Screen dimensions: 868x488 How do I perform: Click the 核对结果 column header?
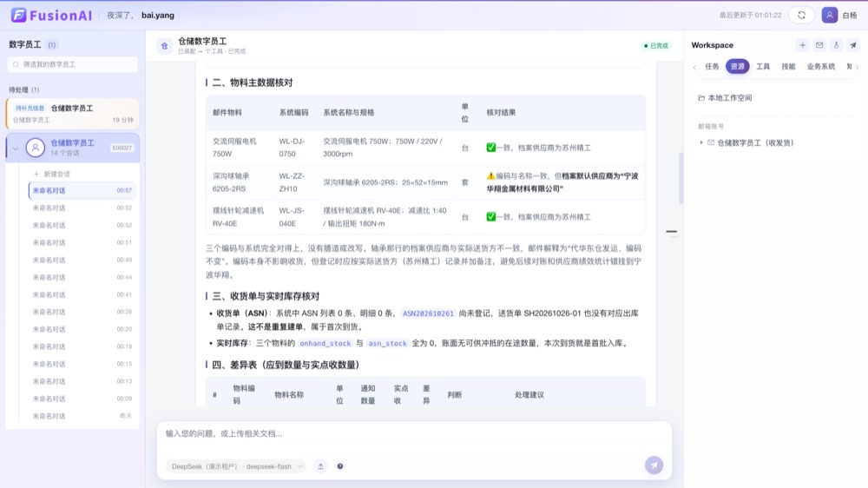pos(501,112)
